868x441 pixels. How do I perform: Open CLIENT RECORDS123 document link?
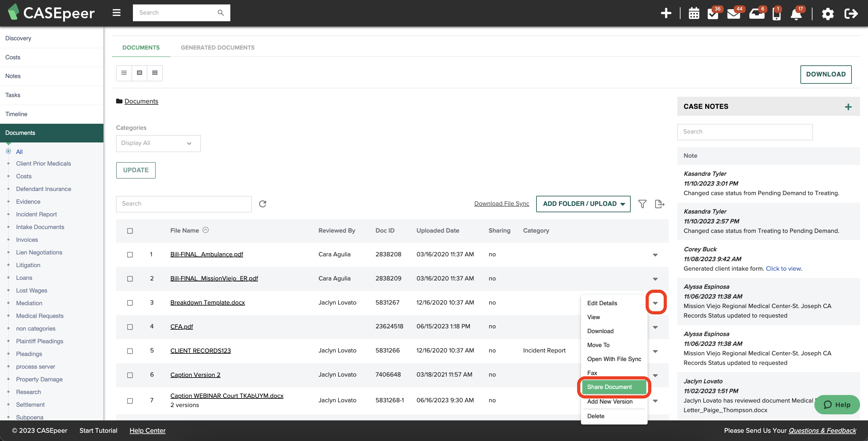pos(201,350)
